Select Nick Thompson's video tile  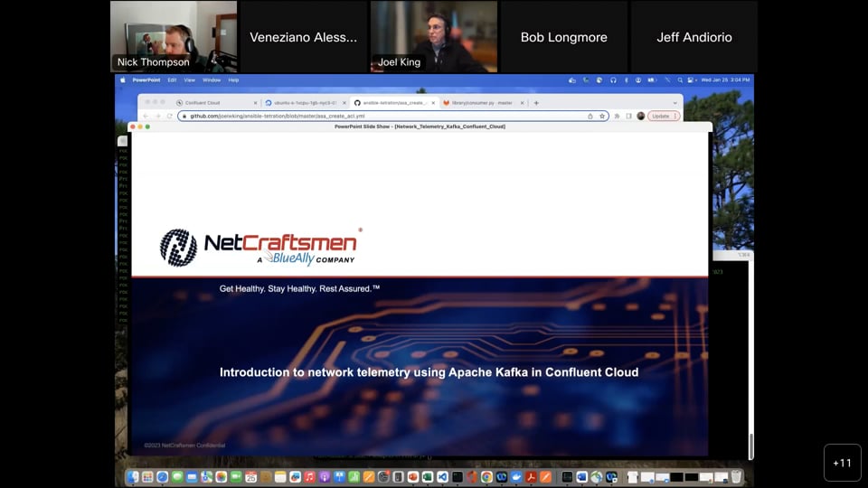(x=174, y=36)
